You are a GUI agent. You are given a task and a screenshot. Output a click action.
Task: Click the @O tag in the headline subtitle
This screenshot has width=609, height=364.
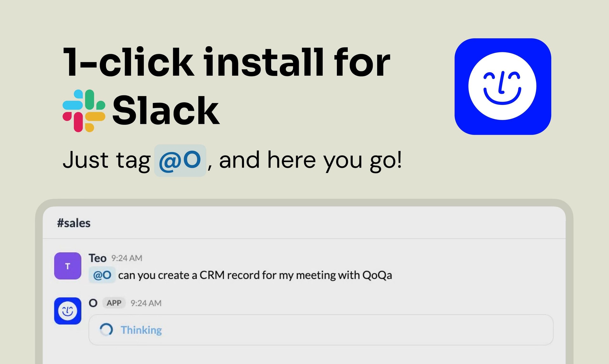click(180, 161)
